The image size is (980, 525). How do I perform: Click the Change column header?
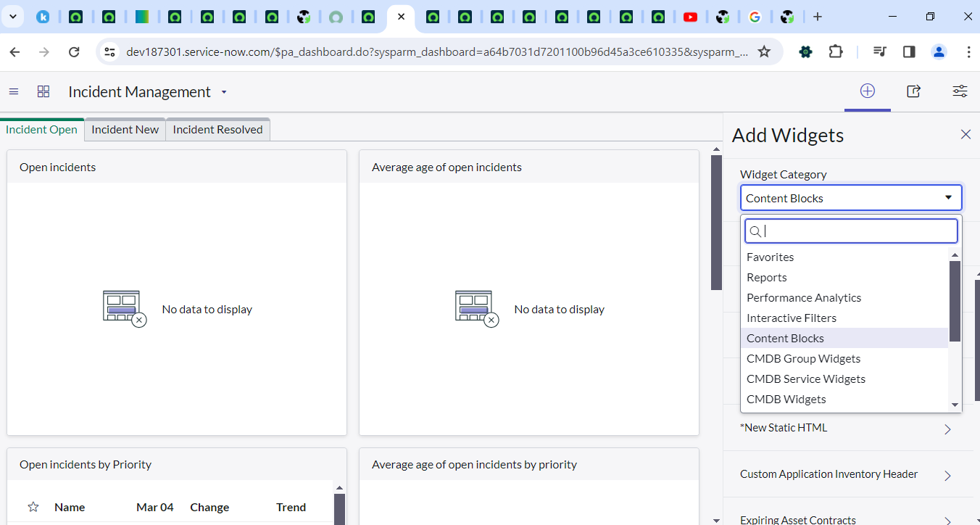pos(209,507)
